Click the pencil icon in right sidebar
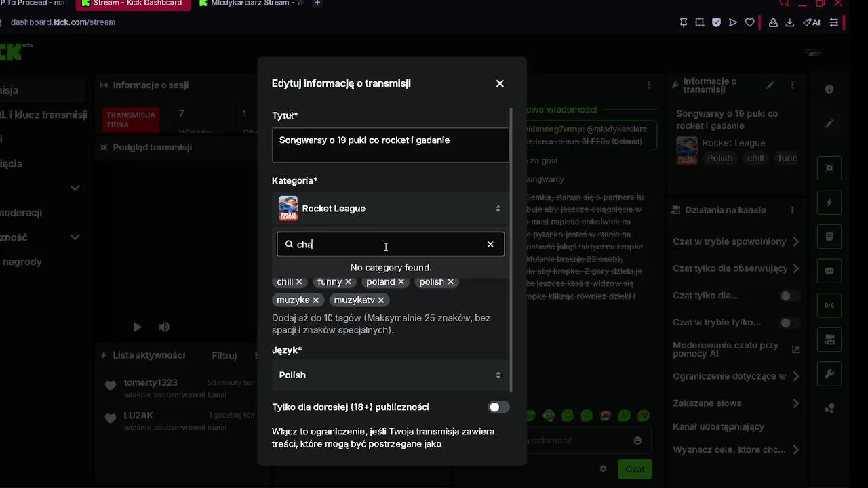This screenshot has width=868, height=488. (x=829, y=124)
